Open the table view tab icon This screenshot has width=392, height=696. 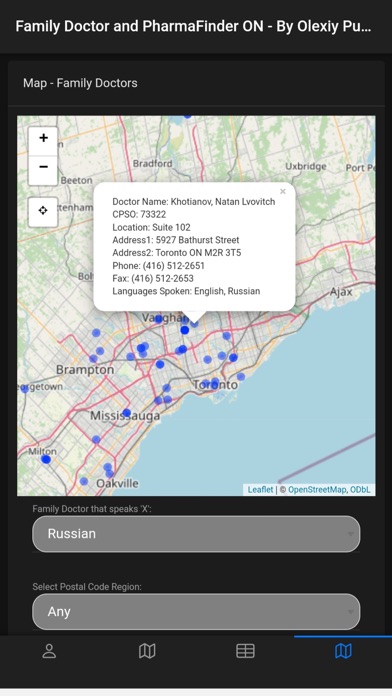[245, 651]
